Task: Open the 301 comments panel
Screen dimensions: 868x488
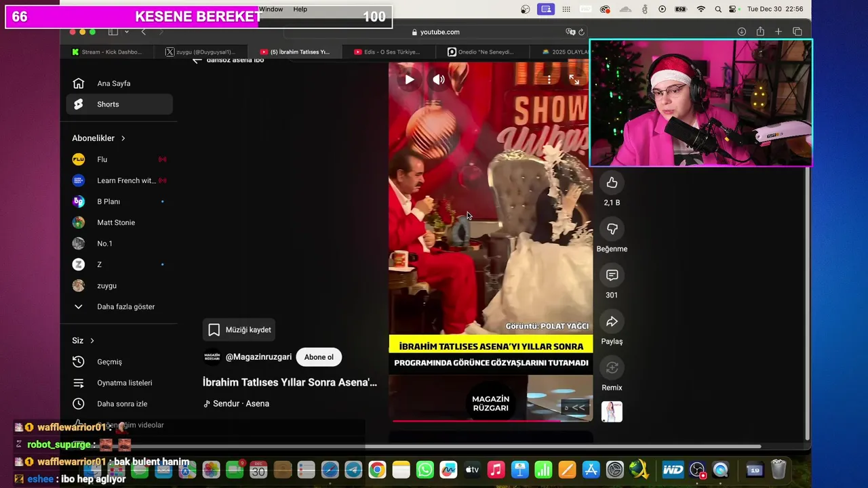Action: (x=612, y=274)
